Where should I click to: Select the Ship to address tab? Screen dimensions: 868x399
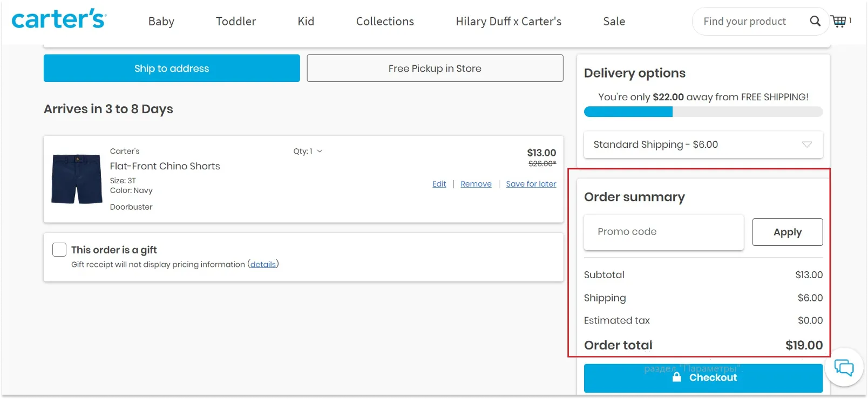coord(172,68)
